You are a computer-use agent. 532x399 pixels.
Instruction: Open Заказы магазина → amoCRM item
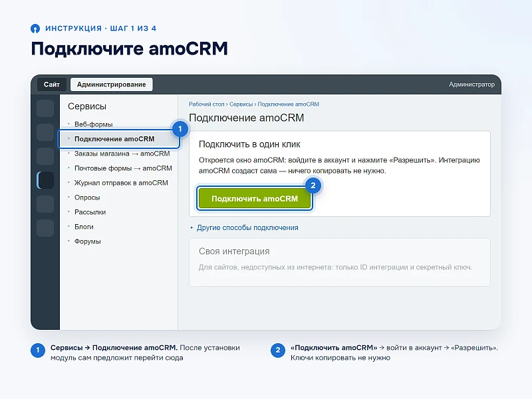(x=122, y=154)
